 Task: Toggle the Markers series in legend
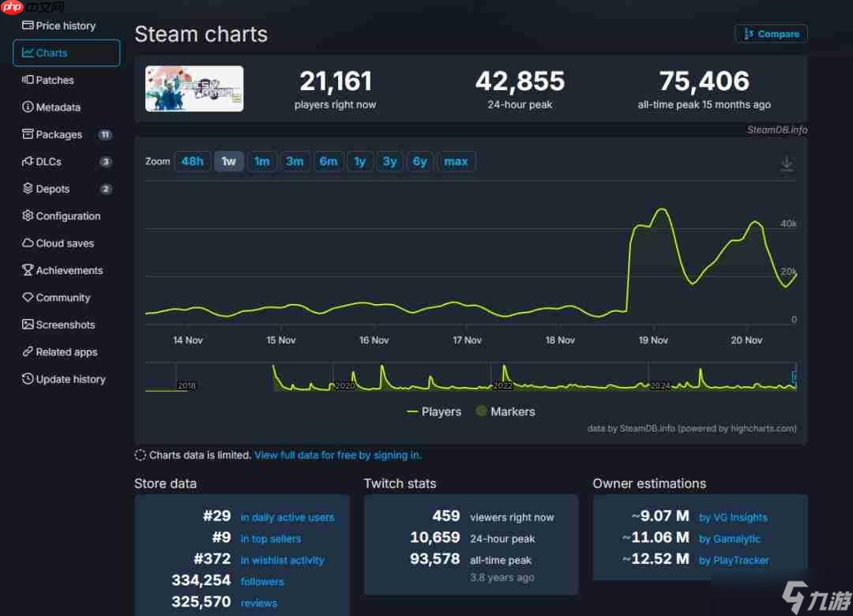(x=505, y=411)
